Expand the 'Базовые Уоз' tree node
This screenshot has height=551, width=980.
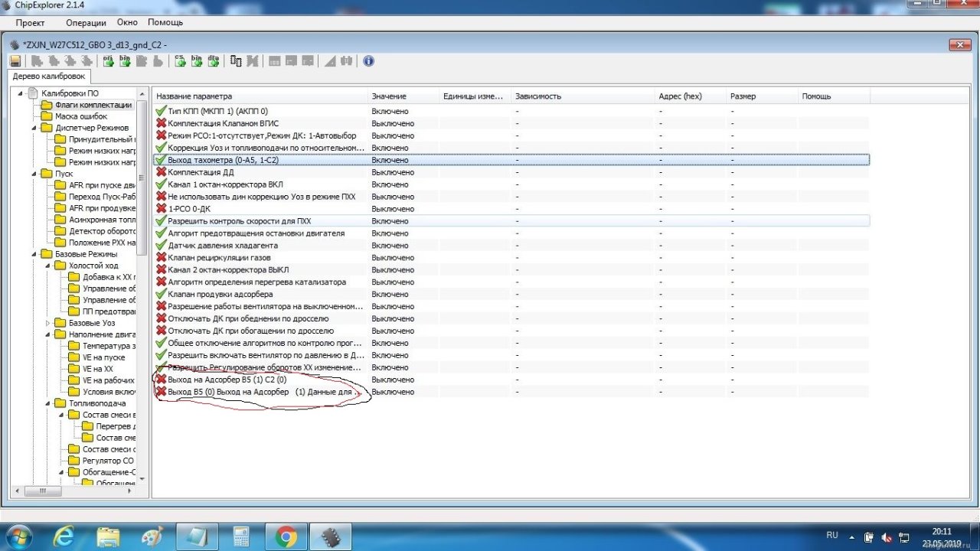[47, 323]
